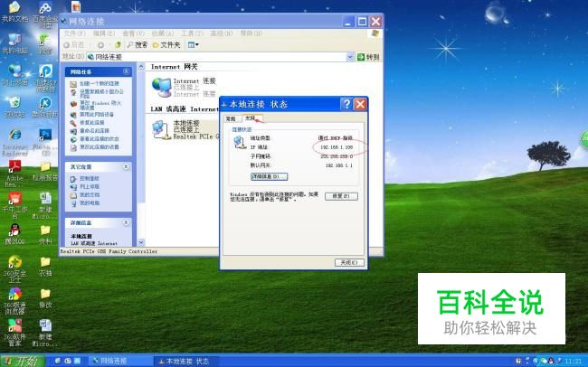Select the Internet 连接 gateway item
The height and width of the screenshot is (367, 588).
184,87
